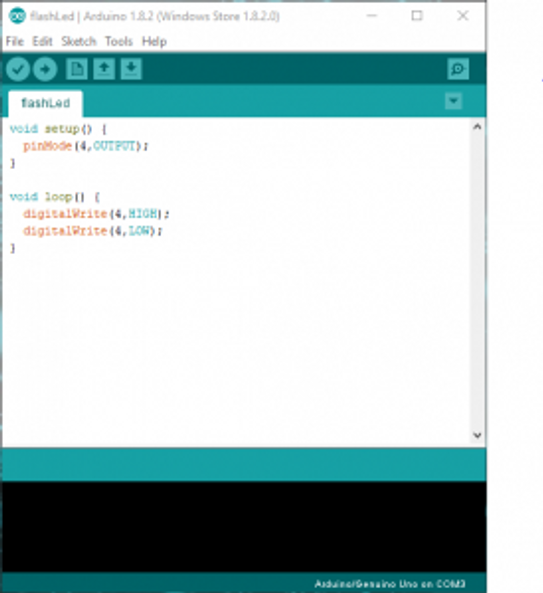Viewport: 543px width, 593px height.
Task: Click the digitalWrite(4,HIGH); line
Action: [96, 214]
